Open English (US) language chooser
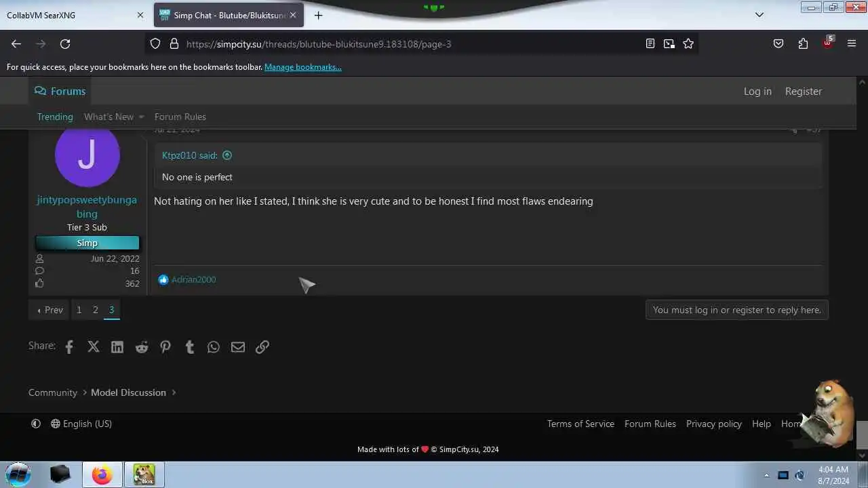Image resolution: width=868 pixels, height=488 pixels. point(81,424)
